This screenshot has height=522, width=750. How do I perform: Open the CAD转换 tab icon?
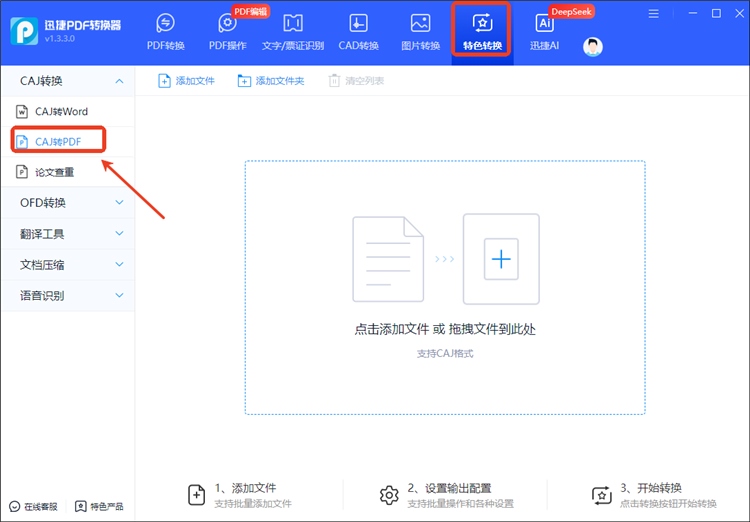pyautogui.click(x=358, y=23)
